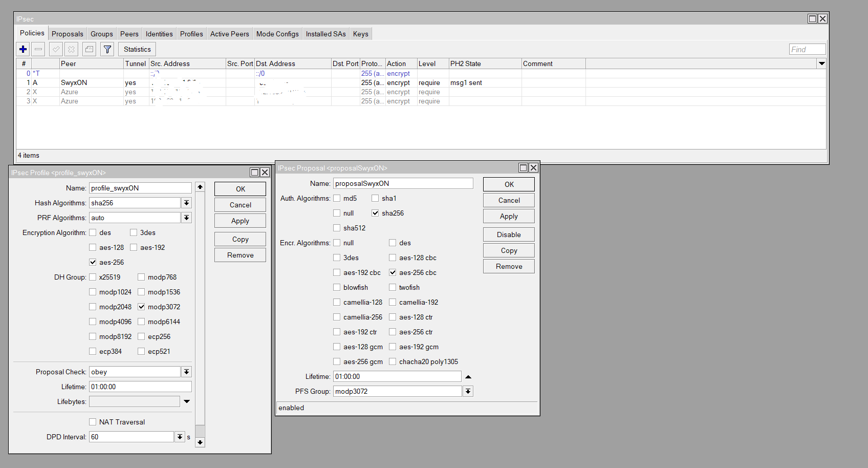Screen dimensions: 868x468
Task: Open the Keys tab
Action: pyautogui.click(x=361, y=34)
